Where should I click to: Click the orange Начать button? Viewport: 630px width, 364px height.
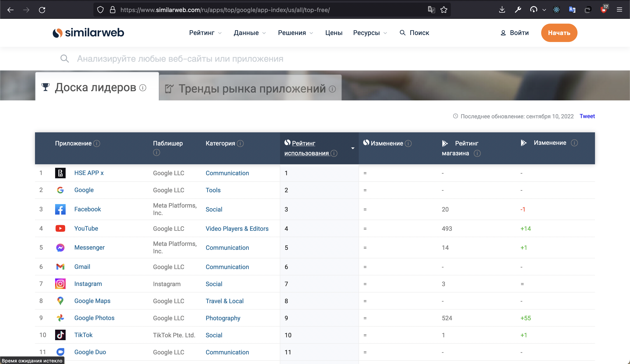point(559,33)
